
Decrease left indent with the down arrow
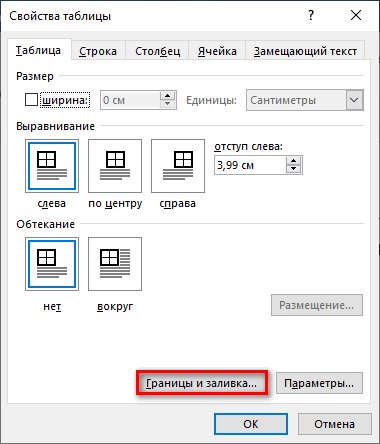pos(294,169)
